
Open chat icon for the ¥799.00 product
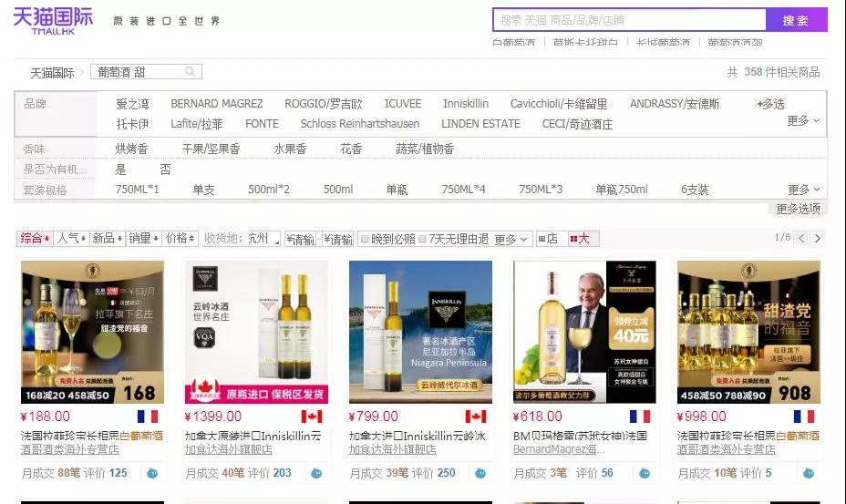pyautogui.click(x=480, y=473)
